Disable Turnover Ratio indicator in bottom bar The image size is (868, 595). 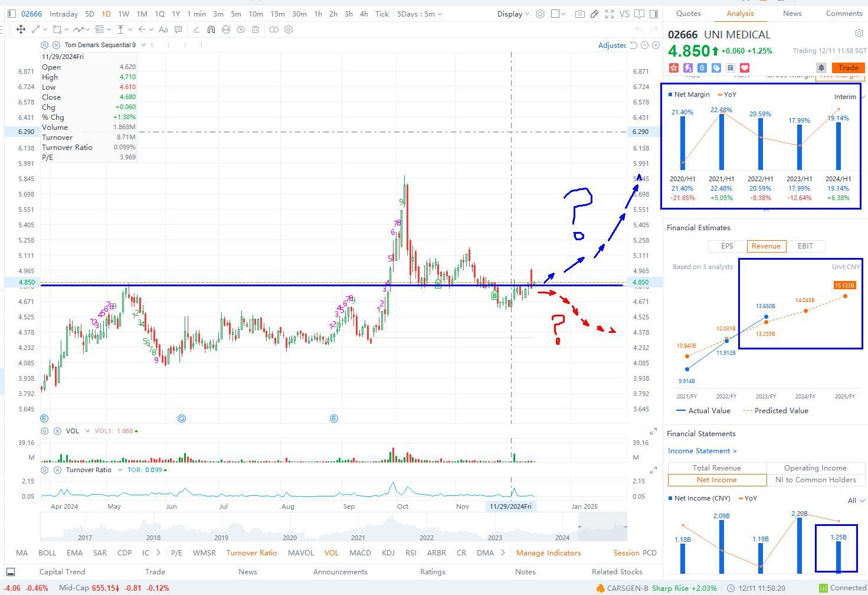(x=251, y=553)
